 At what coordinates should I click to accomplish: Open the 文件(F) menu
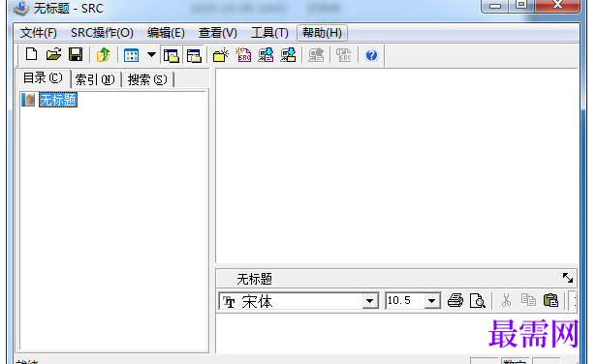click(39, 33)
